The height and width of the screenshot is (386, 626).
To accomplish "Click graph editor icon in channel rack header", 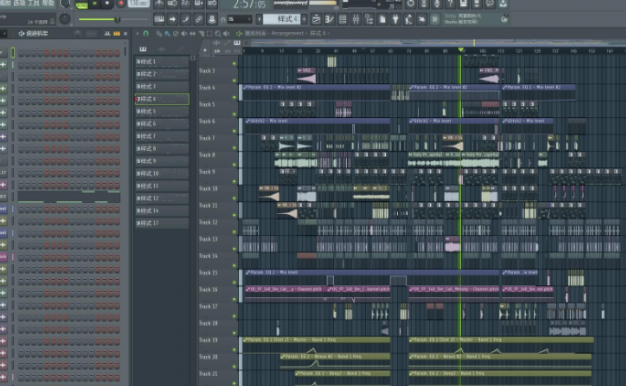I will click(107, 34).
